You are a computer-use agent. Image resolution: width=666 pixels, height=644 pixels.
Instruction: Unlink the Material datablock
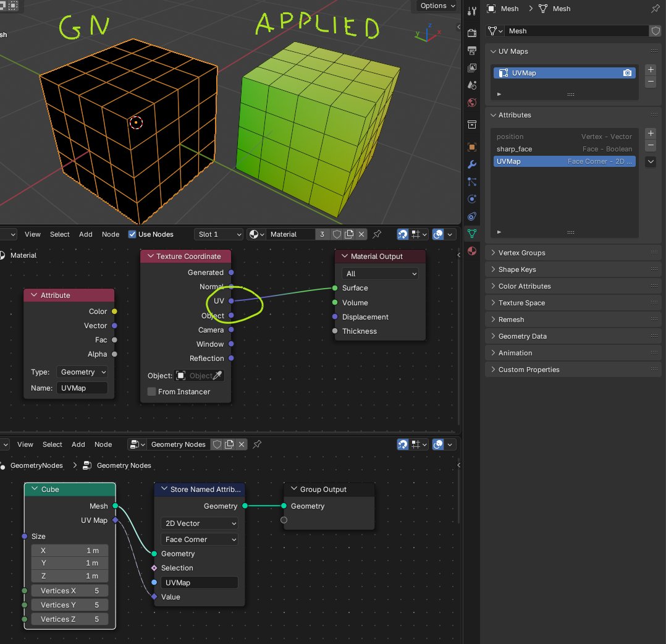[x=361, y=234]
